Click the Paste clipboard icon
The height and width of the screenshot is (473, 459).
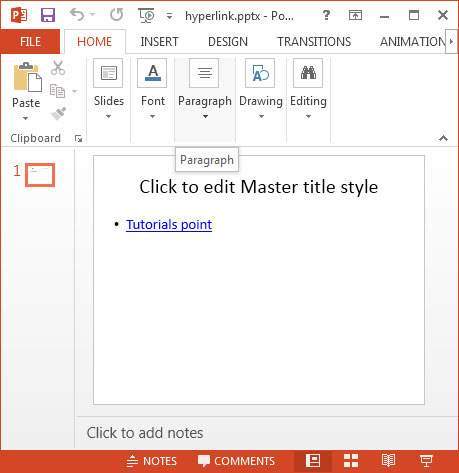pyautogui.click(x=27, y=77)
